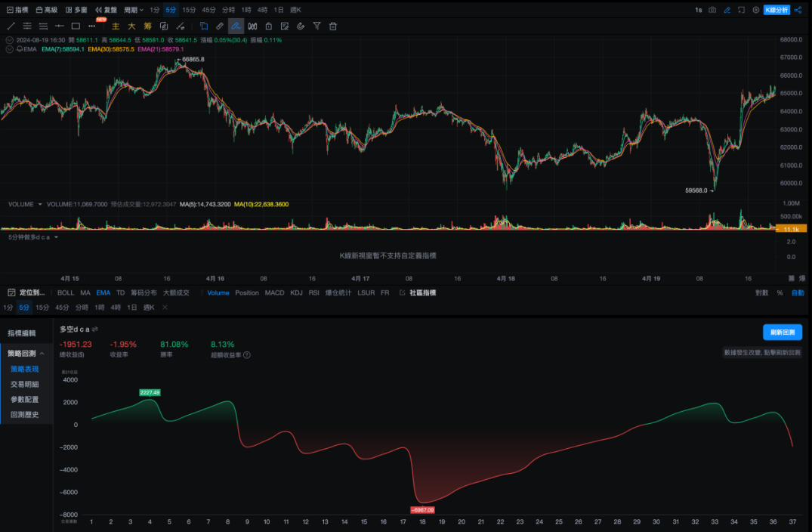Lock drawings with the padlock icon
Screen dimensions: 812x532
click(x=268, y=26)
